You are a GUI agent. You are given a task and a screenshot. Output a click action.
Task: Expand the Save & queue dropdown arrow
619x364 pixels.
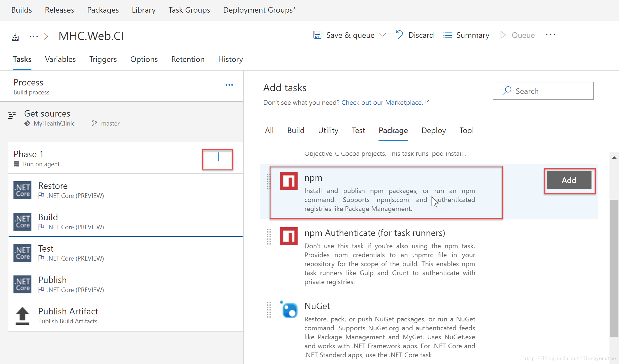pos(382,35)
